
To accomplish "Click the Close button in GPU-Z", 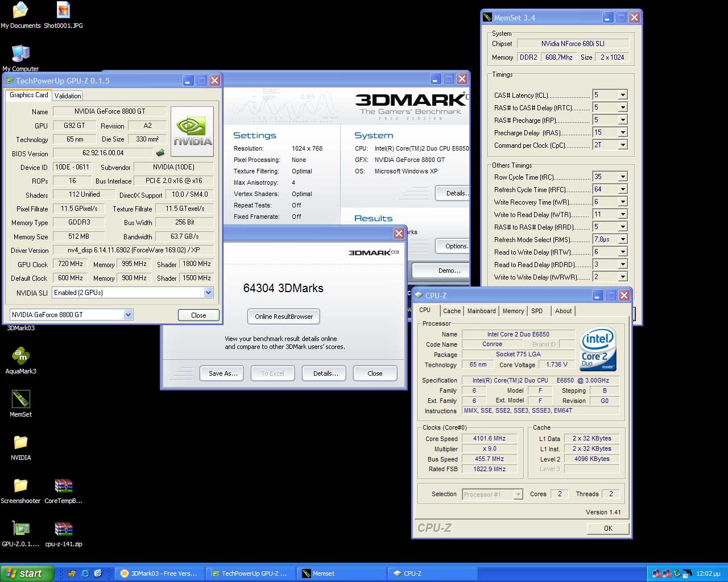I will 198,315.
